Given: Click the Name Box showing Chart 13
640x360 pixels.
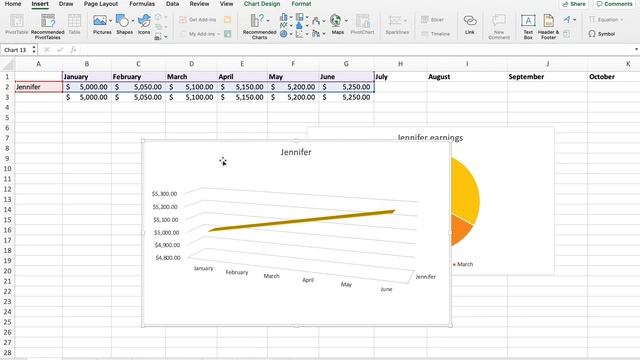Looking at the screenshot, I should pos(16,50).
